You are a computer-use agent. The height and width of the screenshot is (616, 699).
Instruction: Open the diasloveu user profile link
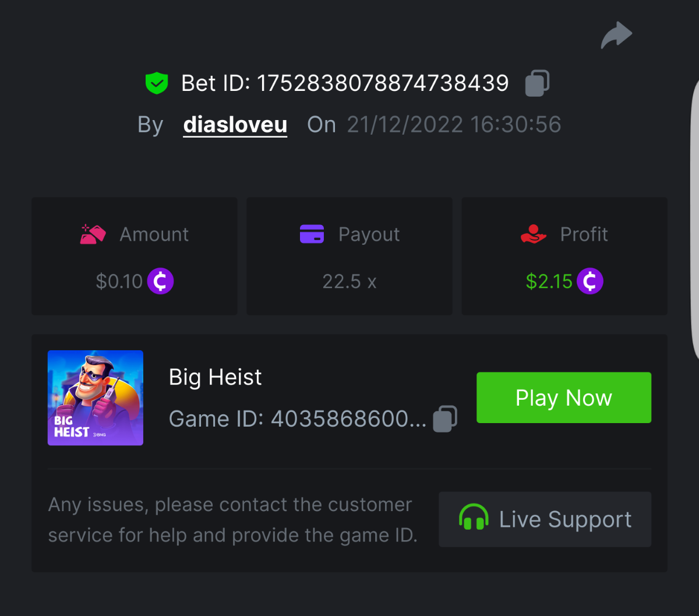pos(235,125)
